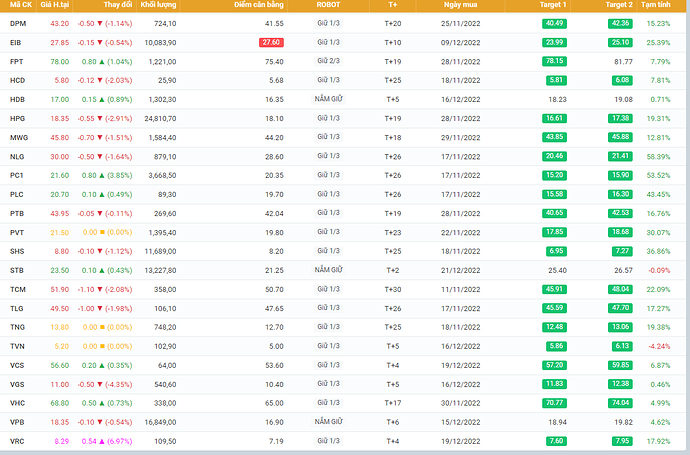Viewport: 690px width, 455px height.
Task: Click the 0.54 (6.97%) change for VRC
Action: pyautogui.click(x=107, y=441)
